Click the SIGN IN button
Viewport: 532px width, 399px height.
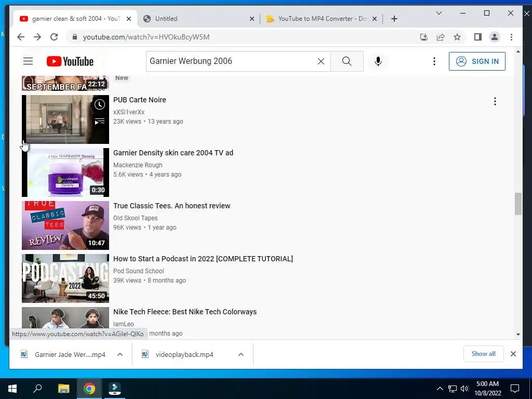point(477,61)
